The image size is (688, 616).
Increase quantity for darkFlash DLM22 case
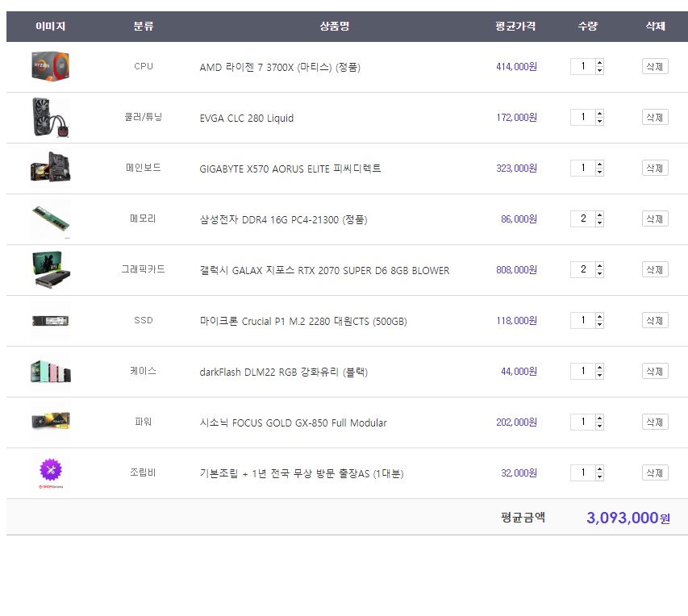click(x=599, y=367)
